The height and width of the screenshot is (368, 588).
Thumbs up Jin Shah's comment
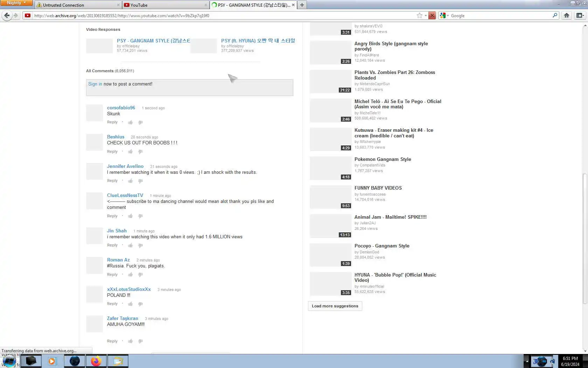pyautogui.click(x=130, y=245)
